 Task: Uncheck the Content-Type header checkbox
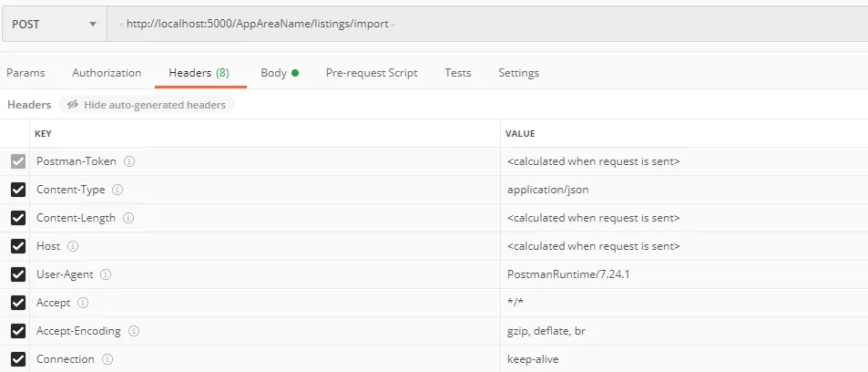pos(17,190)
